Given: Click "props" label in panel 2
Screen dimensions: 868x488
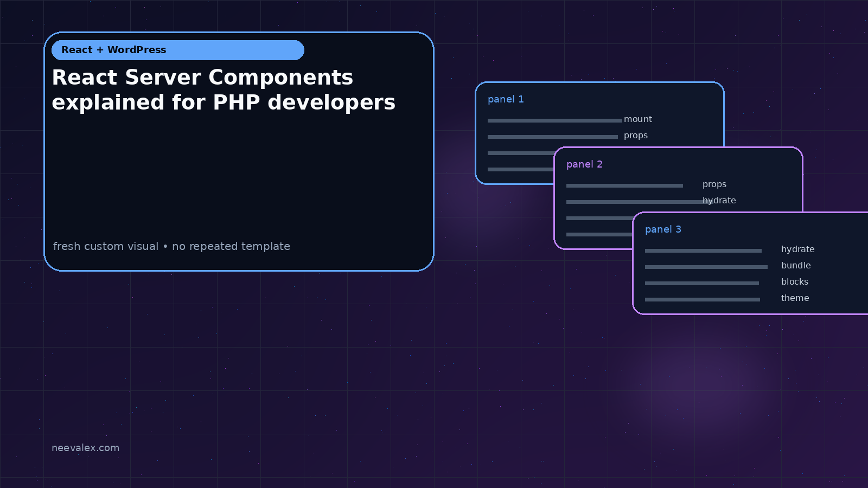Looking at the screenshot, I should 714,184.
